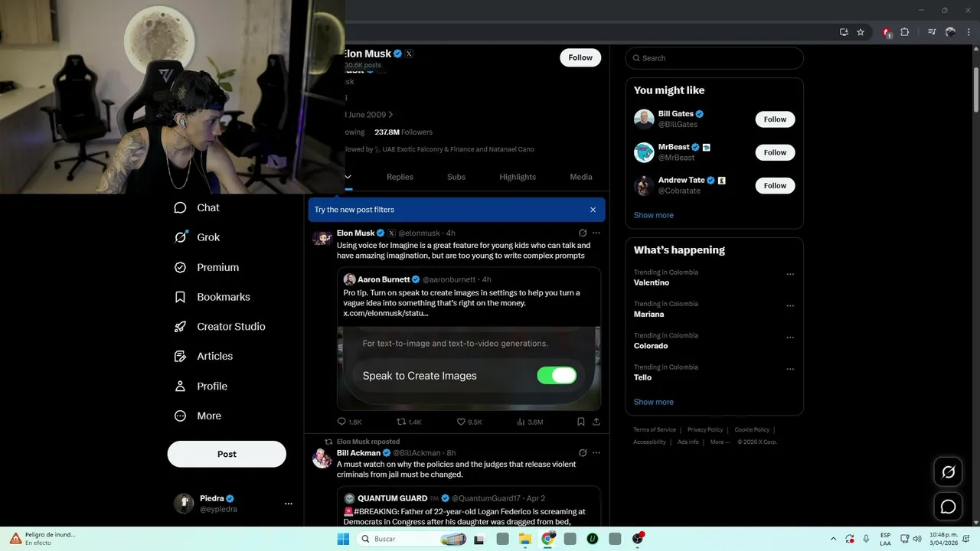Click the white Post button
This screenshot has width=980, height=551.
point(227,454)
